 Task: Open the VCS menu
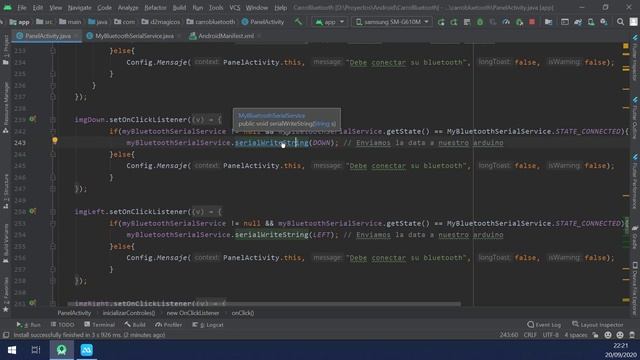point(235,8)
